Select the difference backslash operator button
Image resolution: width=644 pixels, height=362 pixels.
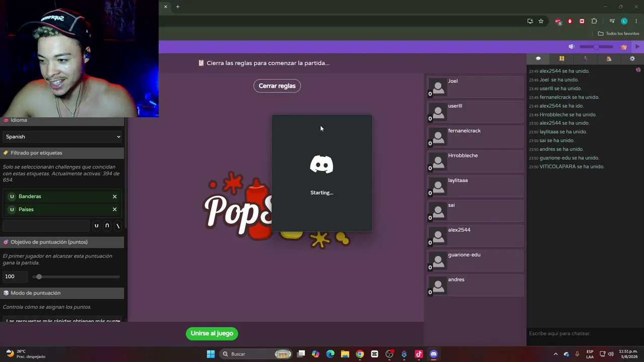click(118, 226)
